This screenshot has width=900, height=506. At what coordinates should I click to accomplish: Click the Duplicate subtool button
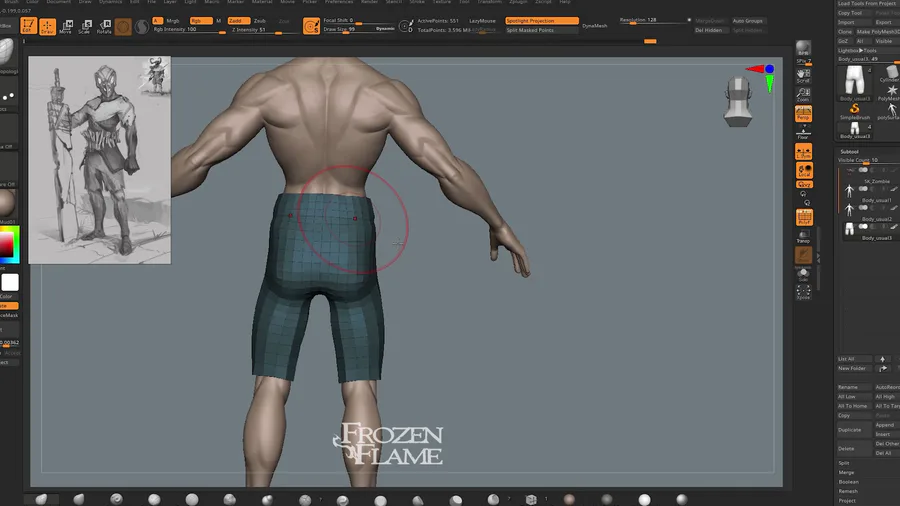[x=854, y=430]
